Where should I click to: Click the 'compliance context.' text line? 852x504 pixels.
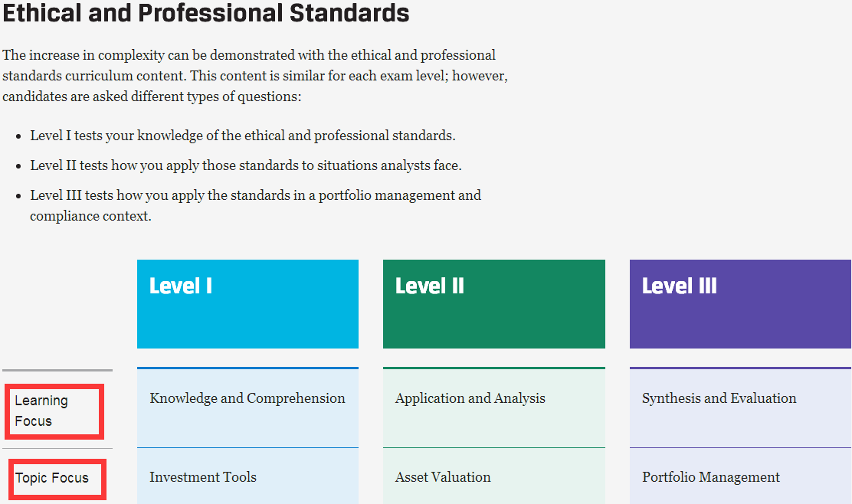[x=90, y=216]
